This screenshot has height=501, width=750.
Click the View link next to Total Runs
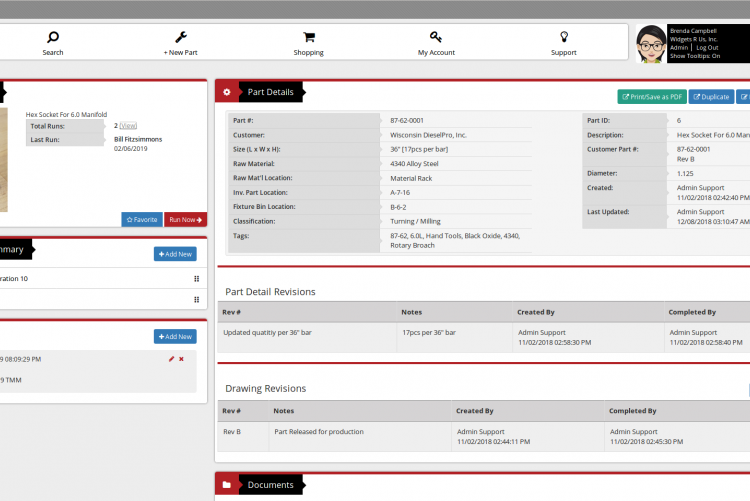point(128,126)
